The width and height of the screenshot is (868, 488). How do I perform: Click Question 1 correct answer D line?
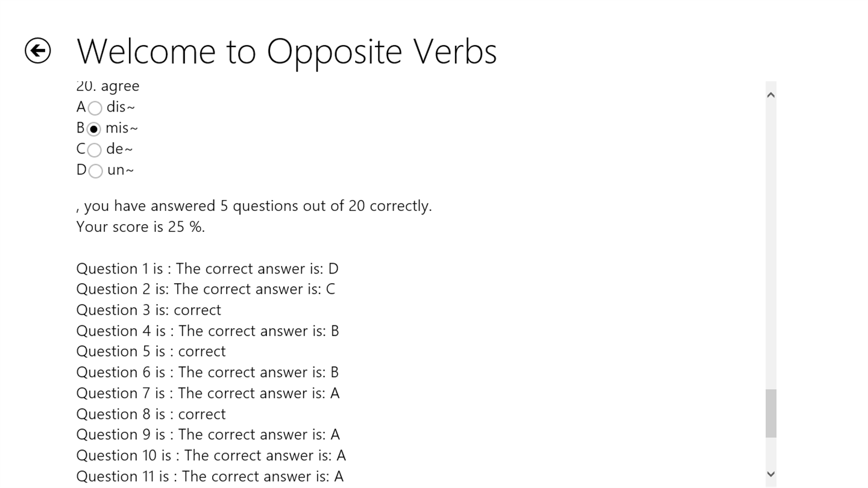tap(207, 269)
